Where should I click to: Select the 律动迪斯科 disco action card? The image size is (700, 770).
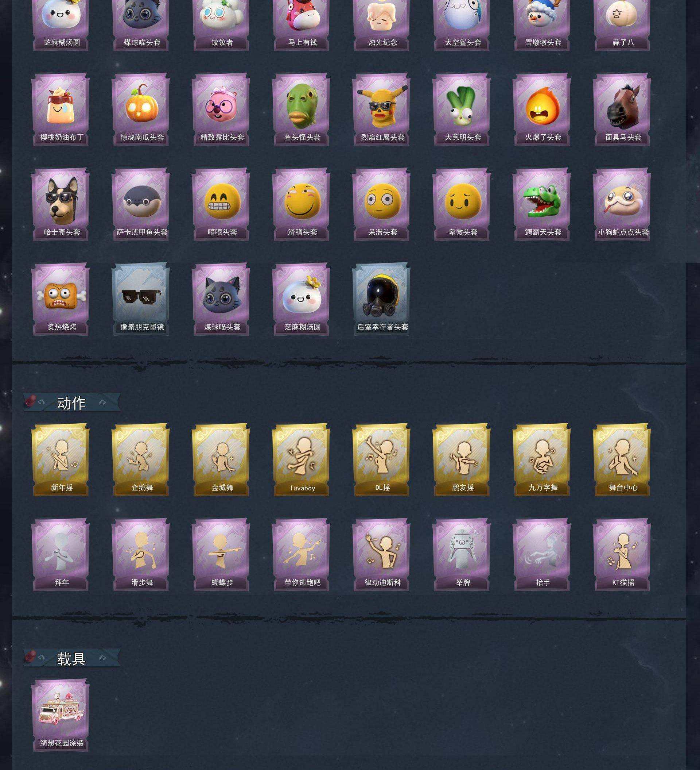point(381,555)
